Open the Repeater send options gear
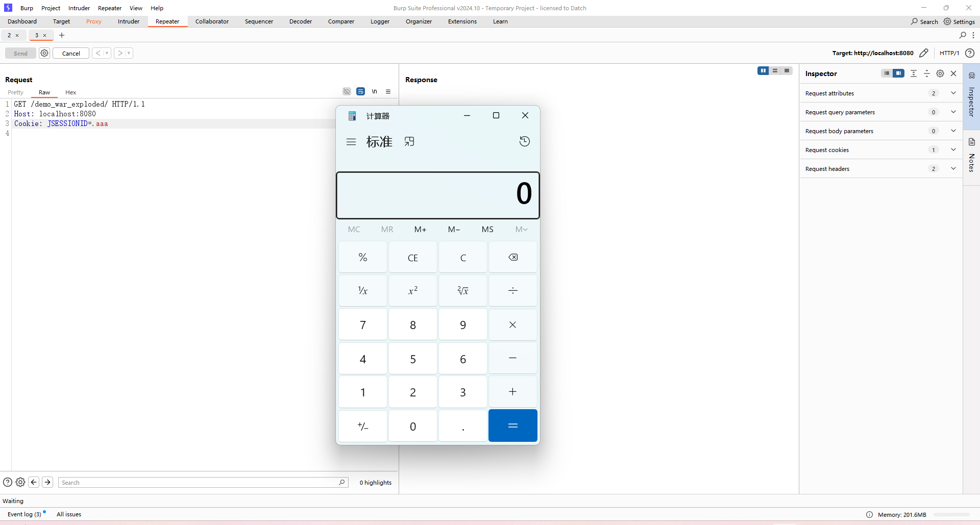This screenshot has height=525, width=980. tap(44, 53)
